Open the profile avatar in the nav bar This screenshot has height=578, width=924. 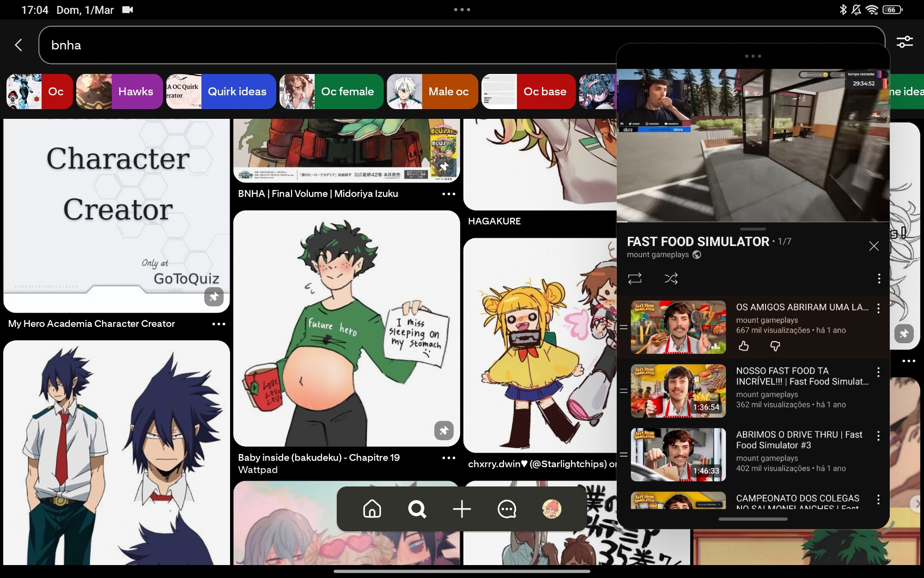pos(551,509)
